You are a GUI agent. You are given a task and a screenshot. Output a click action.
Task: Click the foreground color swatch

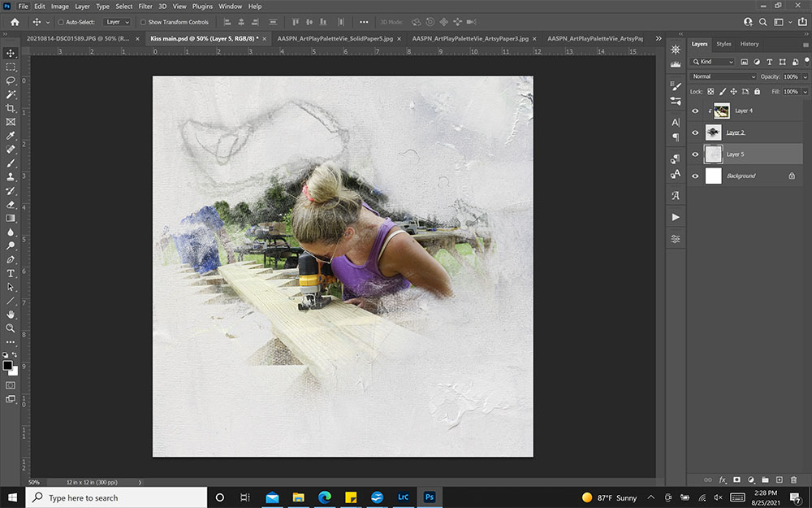click(x=8, y=366)
